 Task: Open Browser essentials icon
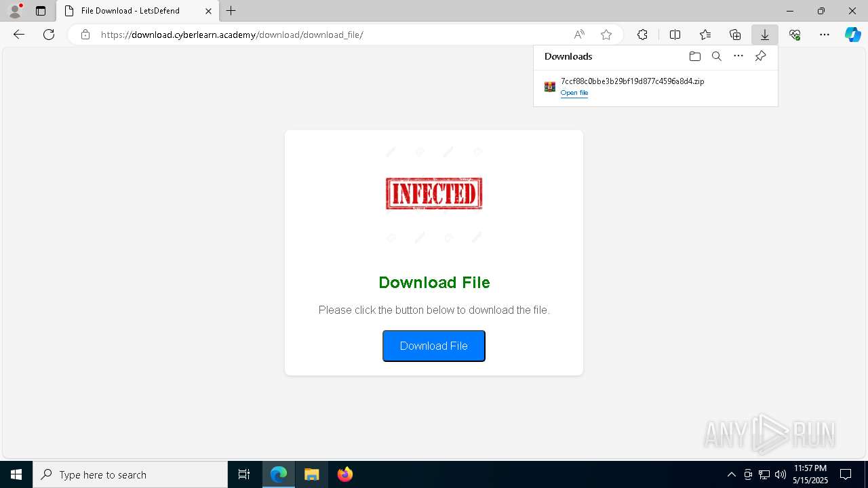[x=795, y=35]
